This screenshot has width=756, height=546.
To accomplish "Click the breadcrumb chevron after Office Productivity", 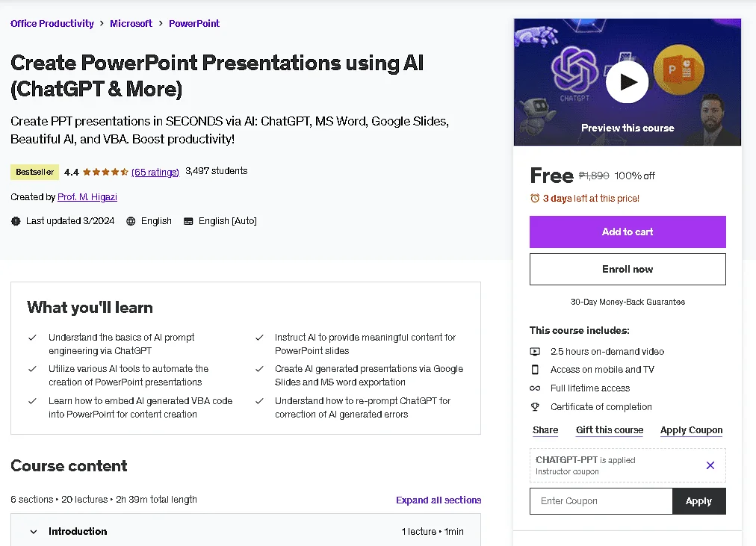I will [102, 23].
